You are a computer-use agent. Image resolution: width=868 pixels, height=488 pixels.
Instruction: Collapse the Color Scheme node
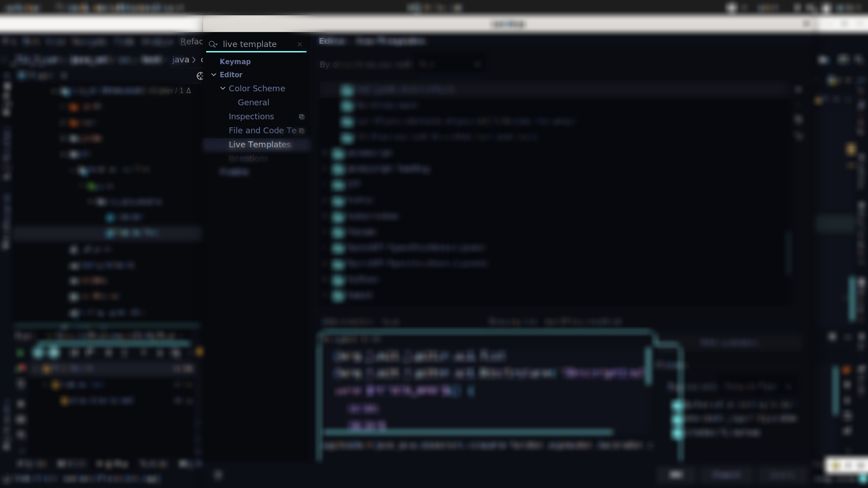point(223,89)
